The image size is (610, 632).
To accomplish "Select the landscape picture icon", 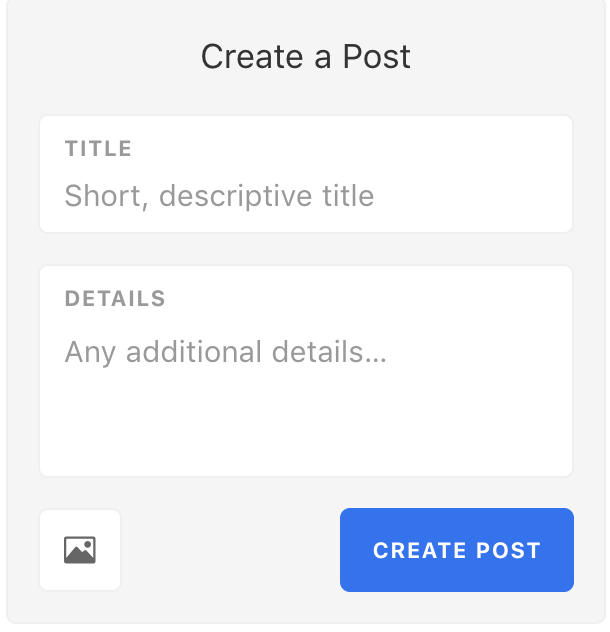I will 80,550.
